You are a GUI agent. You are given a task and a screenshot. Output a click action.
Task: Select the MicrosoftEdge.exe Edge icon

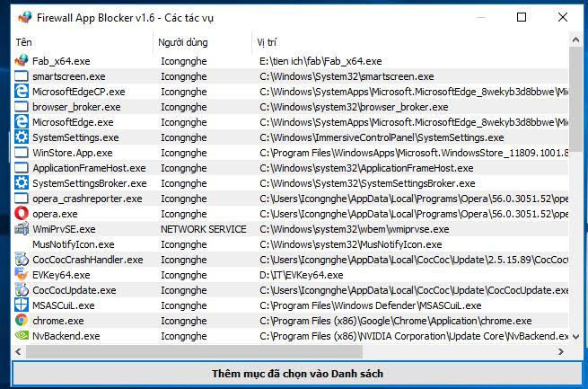[22, 122]
